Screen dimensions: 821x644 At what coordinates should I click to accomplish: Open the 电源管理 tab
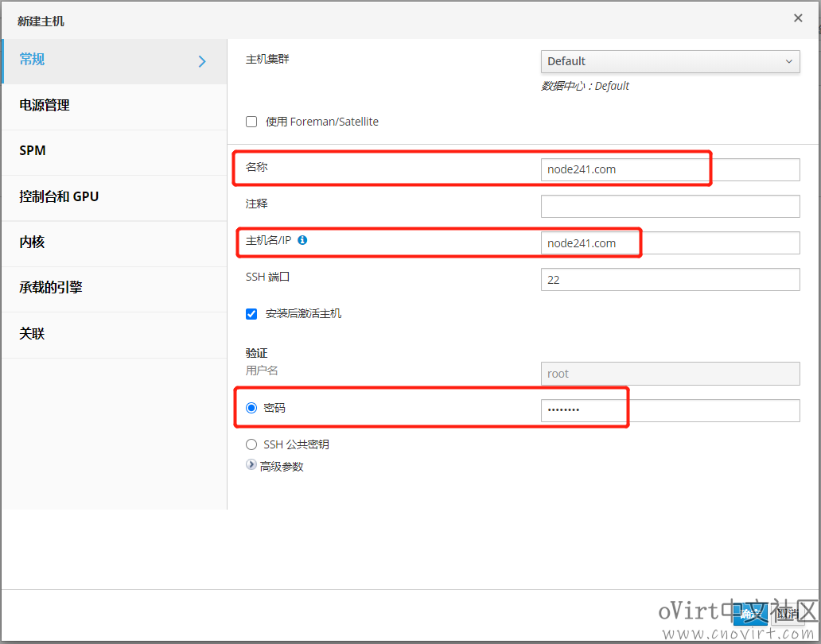pos(114,107)
